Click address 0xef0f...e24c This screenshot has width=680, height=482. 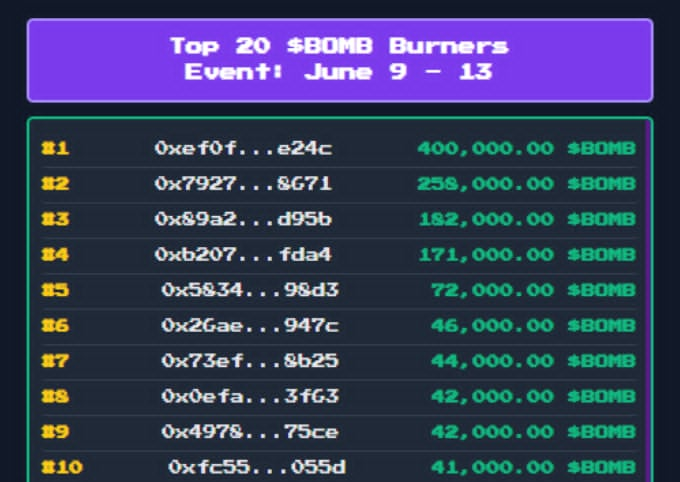pyautogui.click(x=243, y=148)
